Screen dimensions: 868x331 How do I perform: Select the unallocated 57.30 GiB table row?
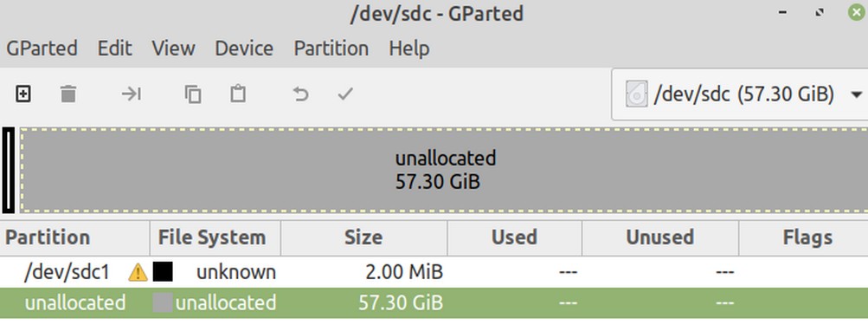(434, 303)
